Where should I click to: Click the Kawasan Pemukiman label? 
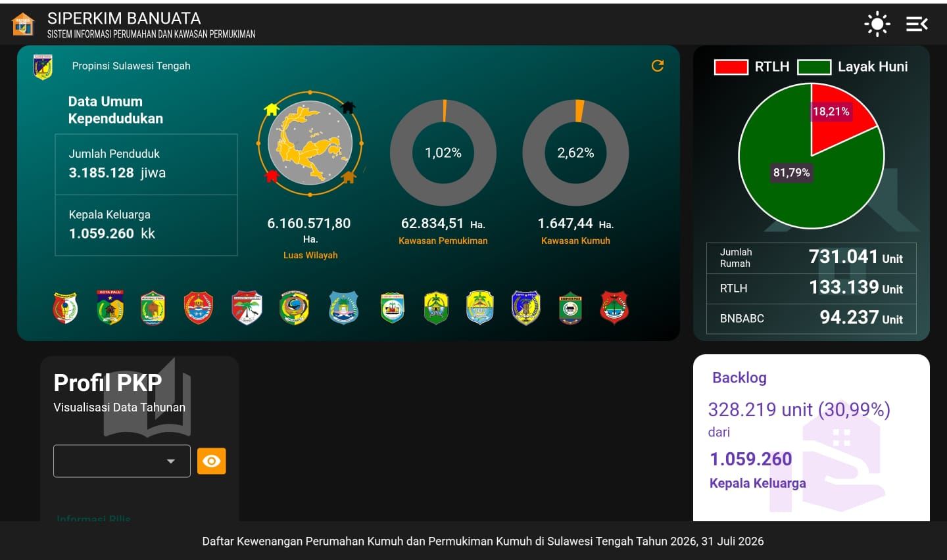pyautogui.click(x=443, y=241)
